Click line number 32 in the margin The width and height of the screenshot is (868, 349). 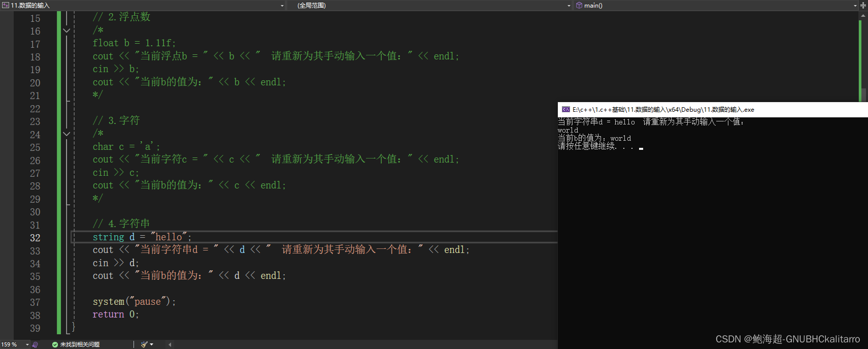[x=35, y=238]
